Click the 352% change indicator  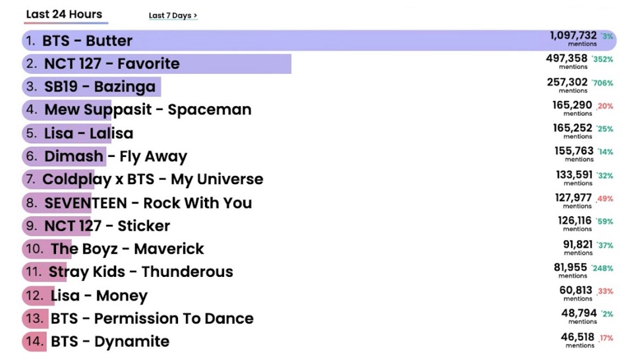tap(602, 59)
